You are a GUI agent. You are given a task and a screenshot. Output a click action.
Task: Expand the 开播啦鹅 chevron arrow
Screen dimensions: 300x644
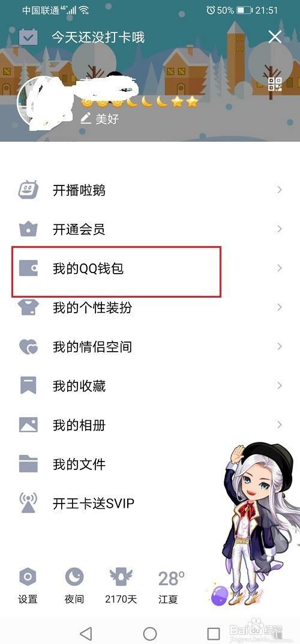point(280,190)
